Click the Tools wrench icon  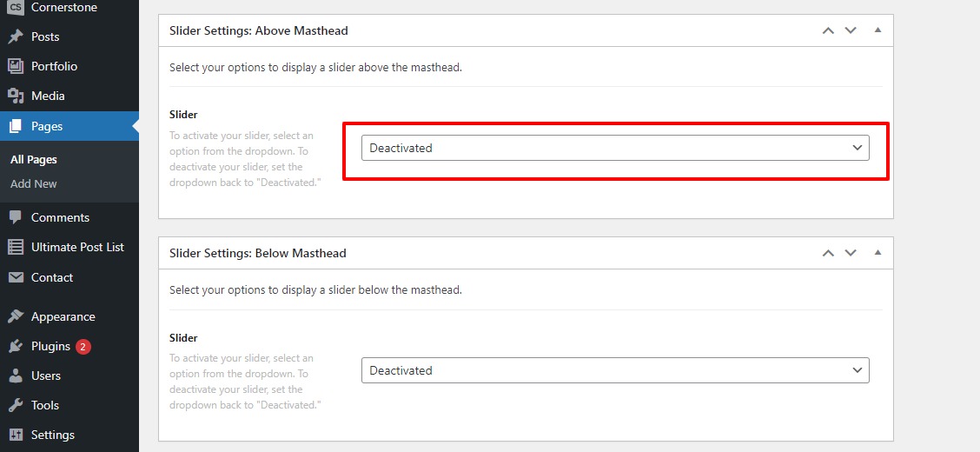[x=16, y=405]
